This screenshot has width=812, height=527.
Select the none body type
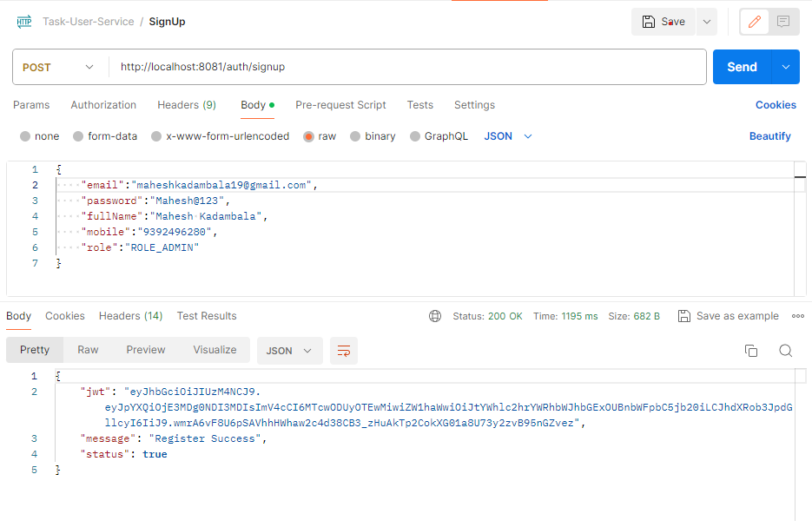point(40,136)
